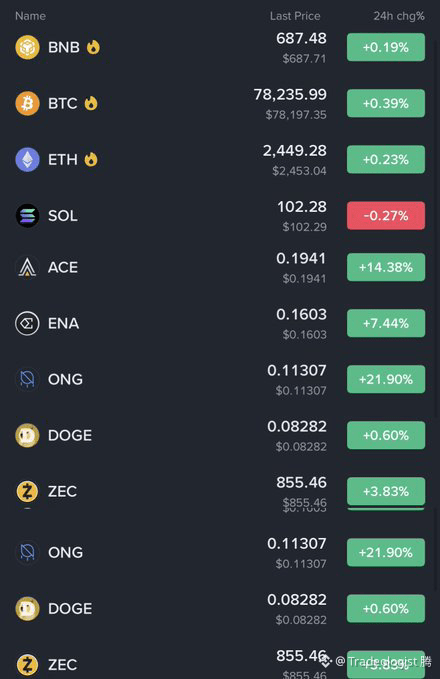The width and height of the screenshot is (440, 679).
Task: Open ETH price 2,449.28
Action: (294, 151)
